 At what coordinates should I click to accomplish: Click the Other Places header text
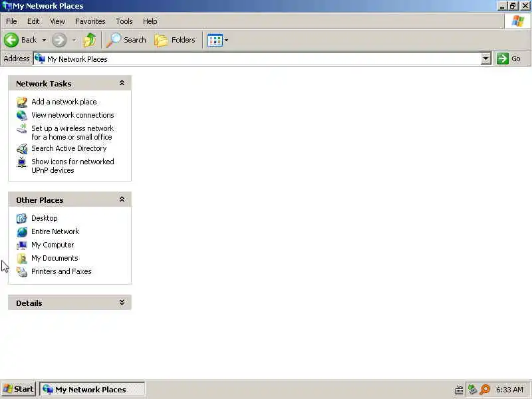coord(40,200)
